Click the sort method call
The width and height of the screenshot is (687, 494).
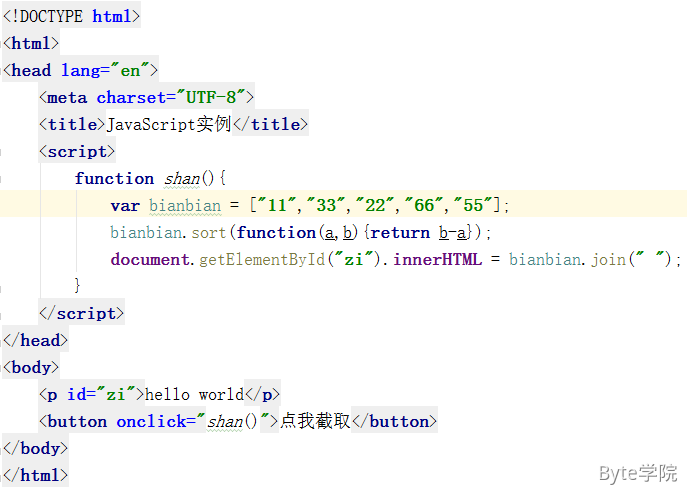click(209, 232)
